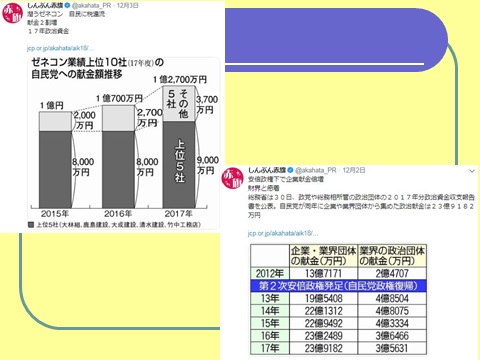
Task: Click the light その他5社 bar segment for 2017年
Action: point(179,104)
